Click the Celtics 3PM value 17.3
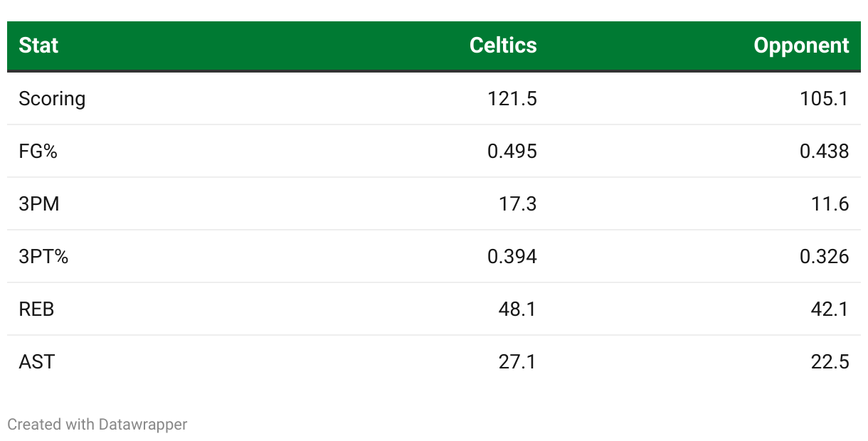Image resolution: width=868 pixels, height=441 pixels. pyautogui.click(x=517, y=204)
